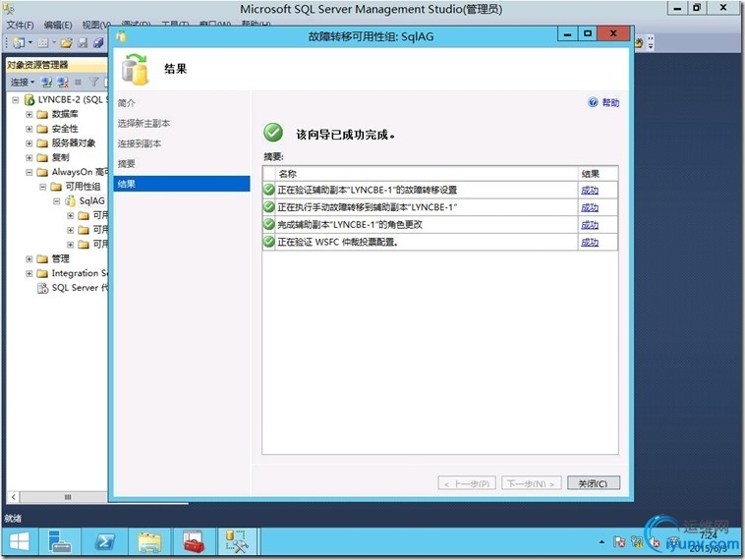Click the 名称 column header
Screen dimensions: 745x560
click(427, 173)
